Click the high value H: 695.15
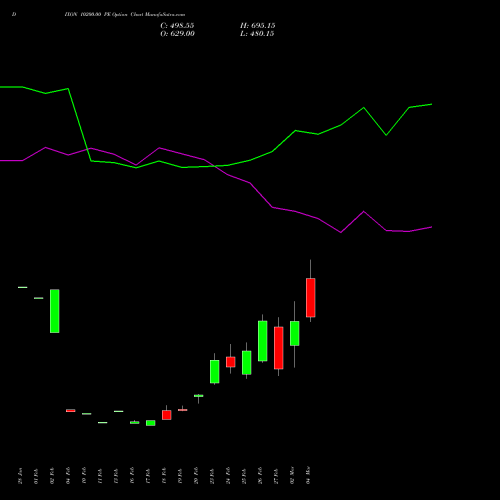Viewport: 500px width, 500px height. [258, 26]
